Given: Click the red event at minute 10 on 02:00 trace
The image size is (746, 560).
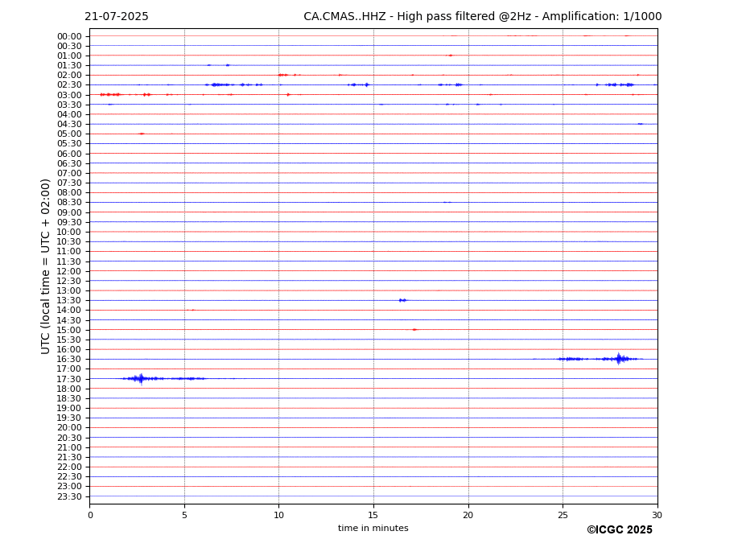Looking at the screenshot, I should (283, 75).
